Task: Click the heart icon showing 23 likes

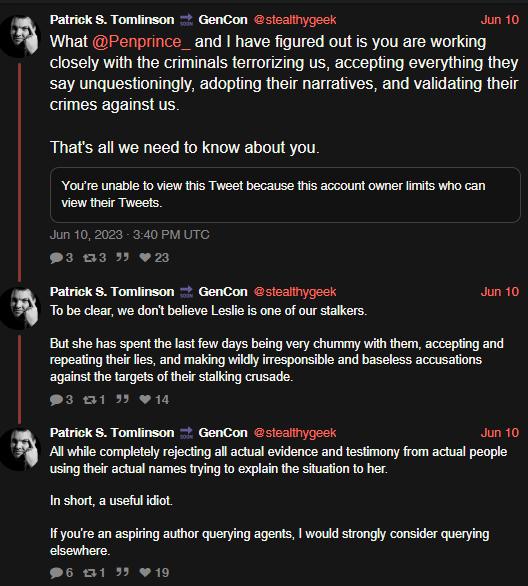Action: (x=145, y=257)
